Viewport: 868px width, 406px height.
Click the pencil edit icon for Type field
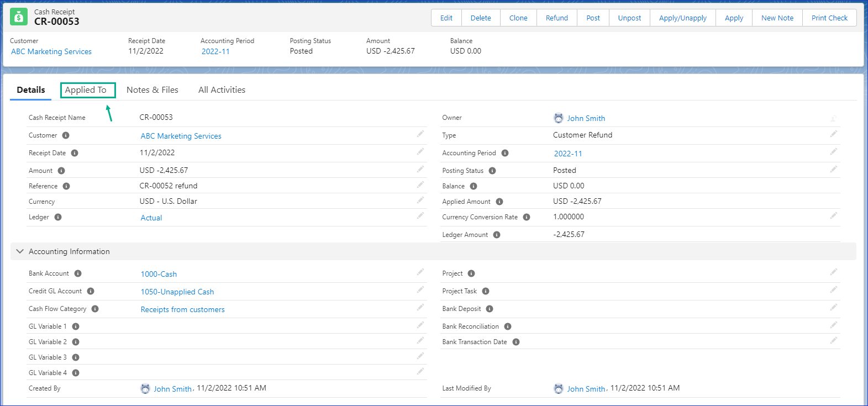pos(834,134)
